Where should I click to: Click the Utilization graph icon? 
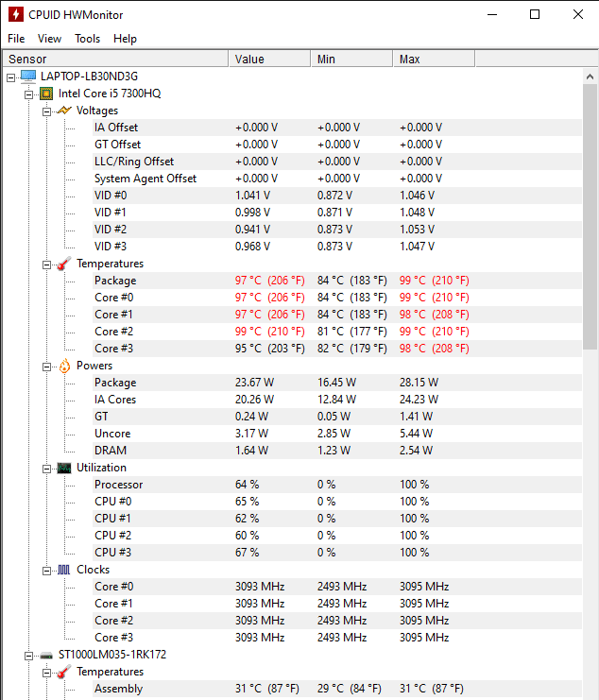64,468
